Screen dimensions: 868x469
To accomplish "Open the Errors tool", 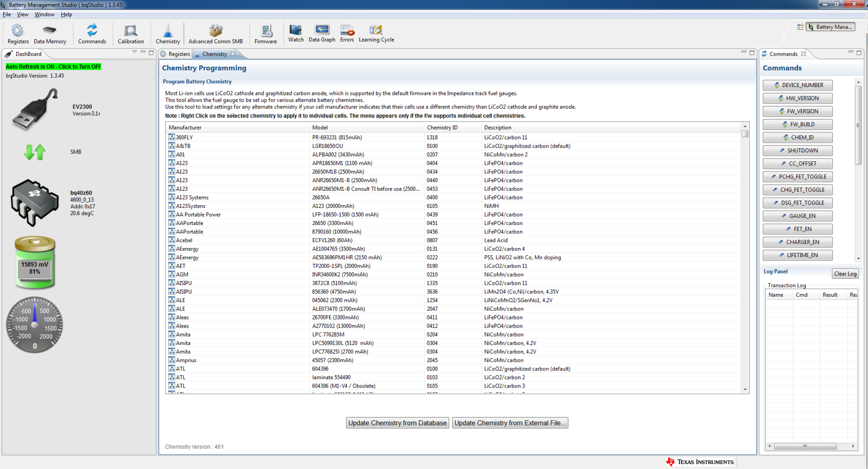I will click(347, 33).
